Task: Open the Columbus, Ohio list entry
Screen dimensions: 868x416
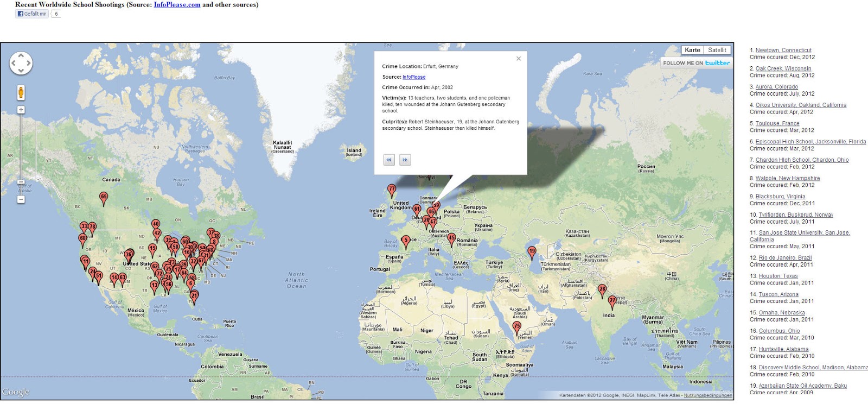Action: point(779,331)
